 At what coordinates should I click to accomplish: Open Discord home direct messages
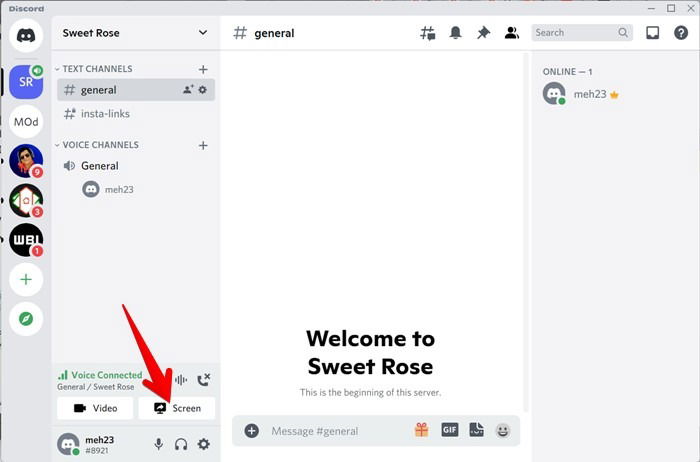point(26,35)
